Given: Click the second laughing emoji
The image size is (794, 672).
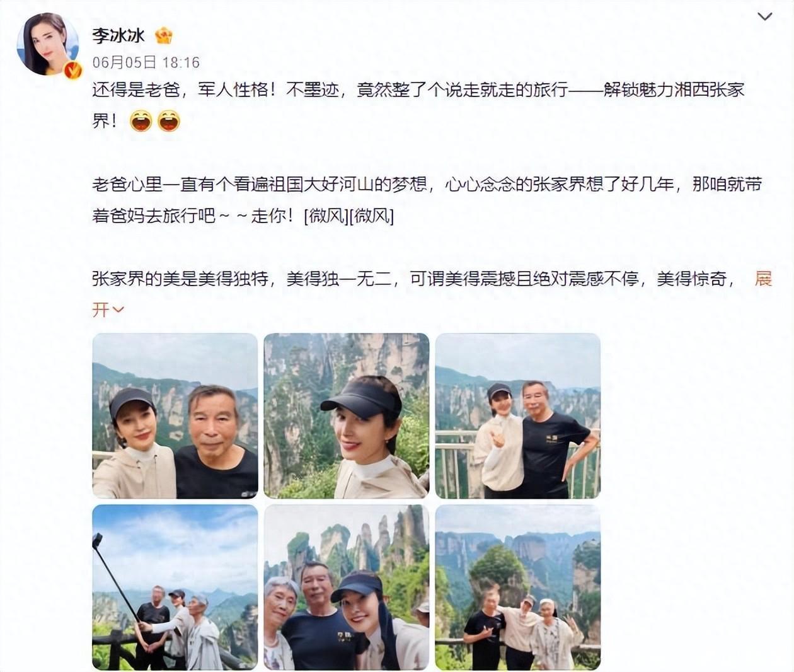Looking at the screenshot, I should pos(169,120).
